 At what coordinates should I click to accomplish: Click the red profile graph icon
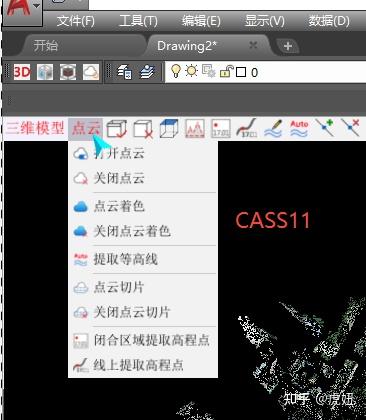(x=195, y=129)
